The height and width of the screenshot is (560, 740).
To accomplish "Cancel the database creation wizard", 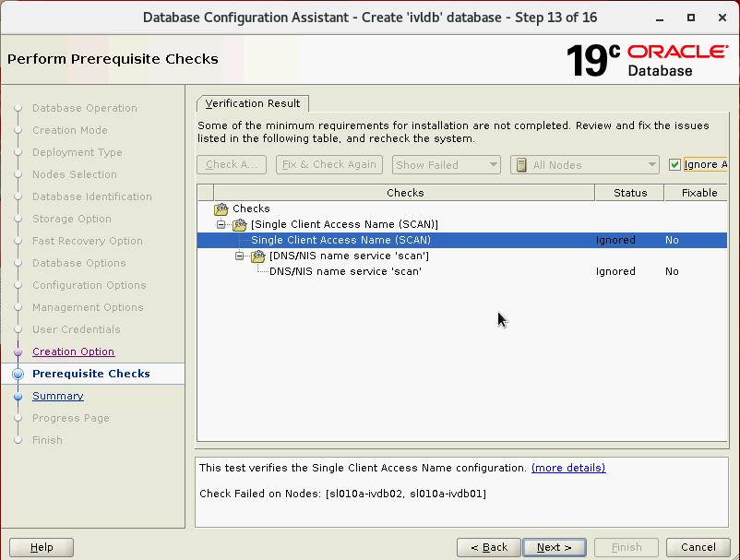I will (698, 547).
